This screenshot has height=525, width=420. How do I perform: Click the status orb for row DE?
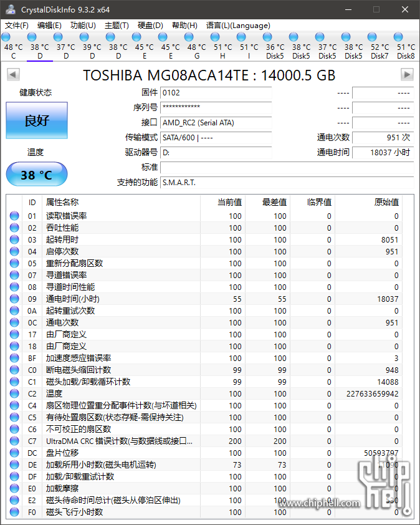[14, 465]
